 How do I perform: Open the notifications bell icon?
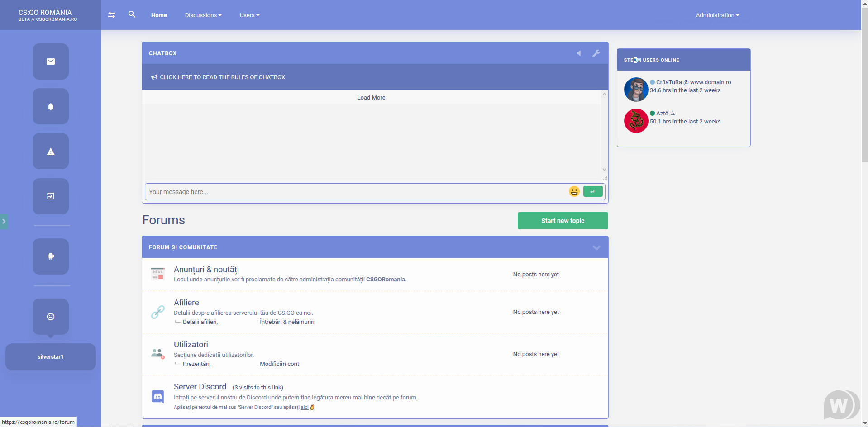click(51, 107)
